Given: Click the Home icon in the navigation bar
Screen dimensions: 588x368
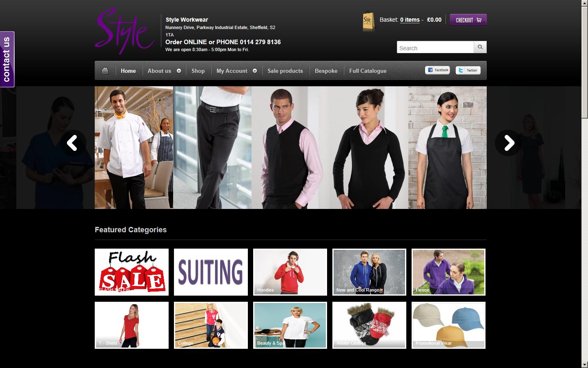Looking at the screenshot, I should pyautogui.click(x=105, y=70).
